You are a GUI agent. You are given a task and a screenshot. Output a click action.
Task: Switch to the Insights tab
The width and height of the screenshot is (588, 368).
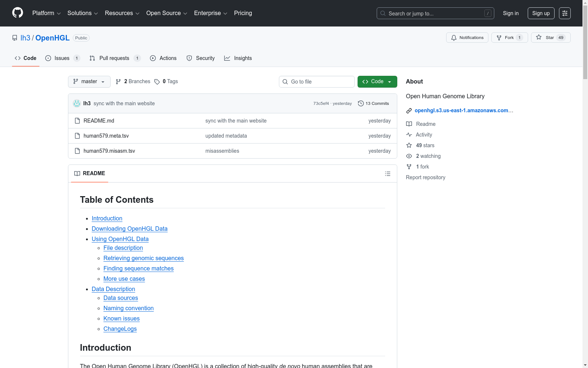[238, 58]
